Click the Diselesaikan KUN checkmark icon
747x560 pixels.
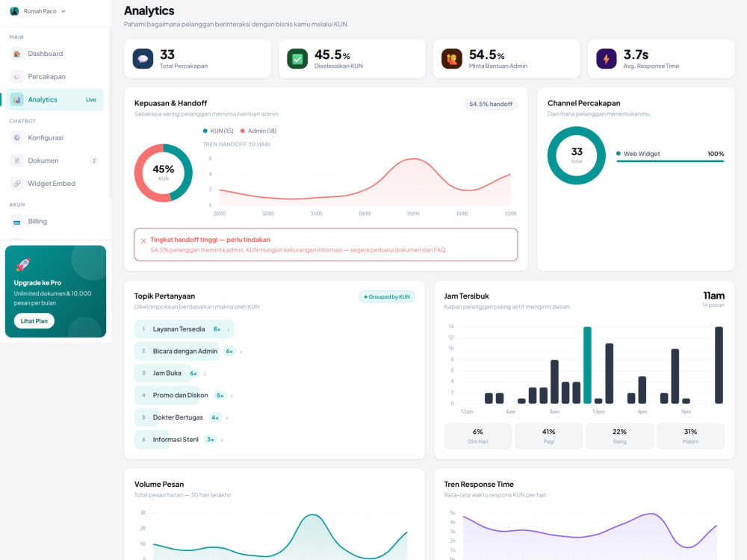297,59
